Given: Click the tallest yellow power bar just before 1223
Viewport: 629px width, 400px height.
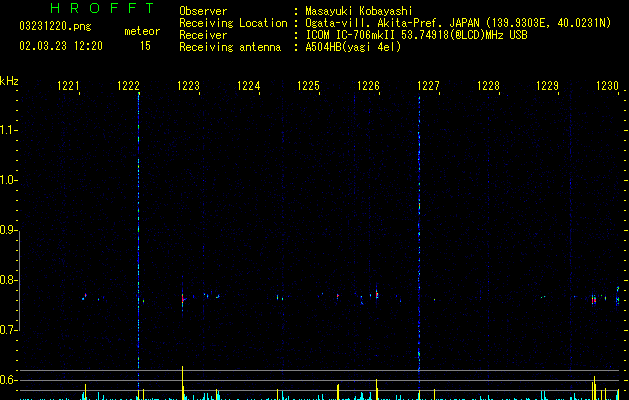Looking at the screenshot, I should (183, 382).
